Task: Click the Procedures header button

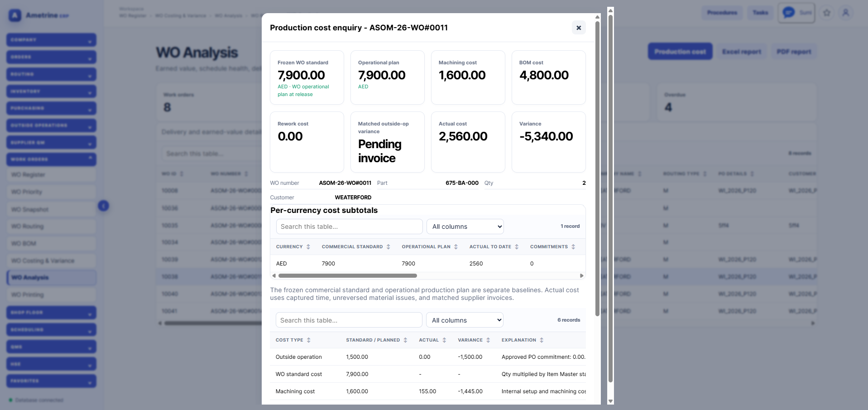Action: [722, 13]
